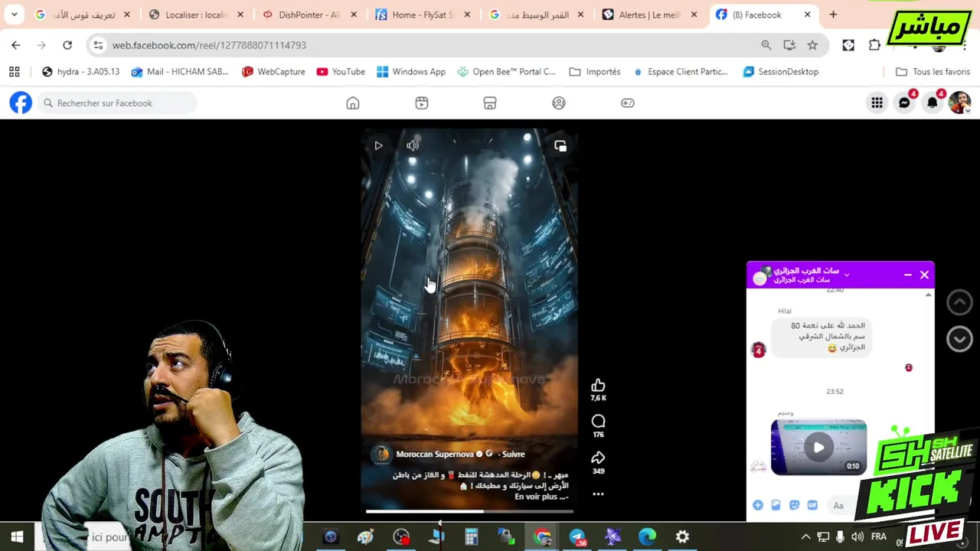Image resolution: width=980 pixels, height=551 pixels.
Task: Choose a sticker in the chat
Action: 794,505
